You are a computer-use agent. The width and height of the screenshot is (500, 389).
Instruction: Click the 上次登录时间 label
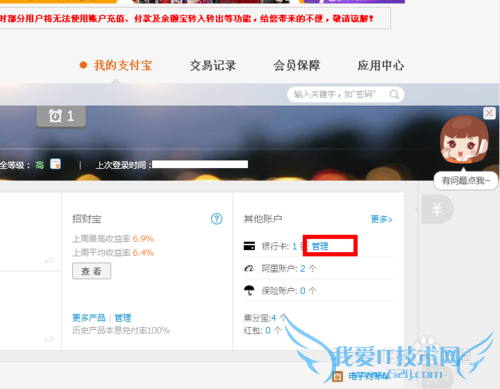pyautogui.click(x=124, y=165)
